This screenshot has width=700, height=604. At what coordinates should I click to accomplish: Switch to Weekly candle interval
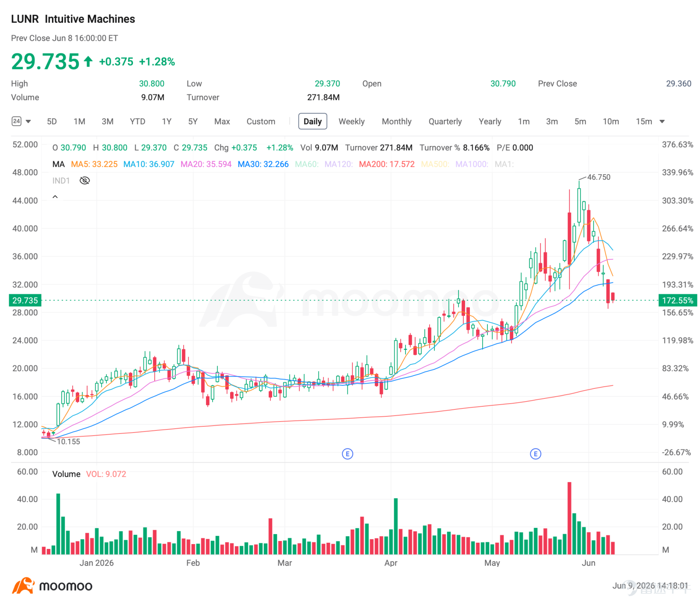click(352, 122)
